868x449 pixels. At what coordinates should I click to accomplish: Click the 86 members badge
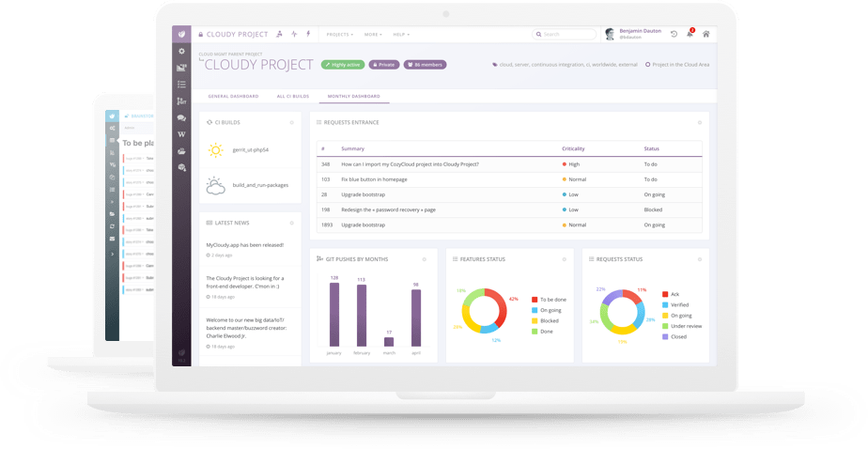point(426,65)
